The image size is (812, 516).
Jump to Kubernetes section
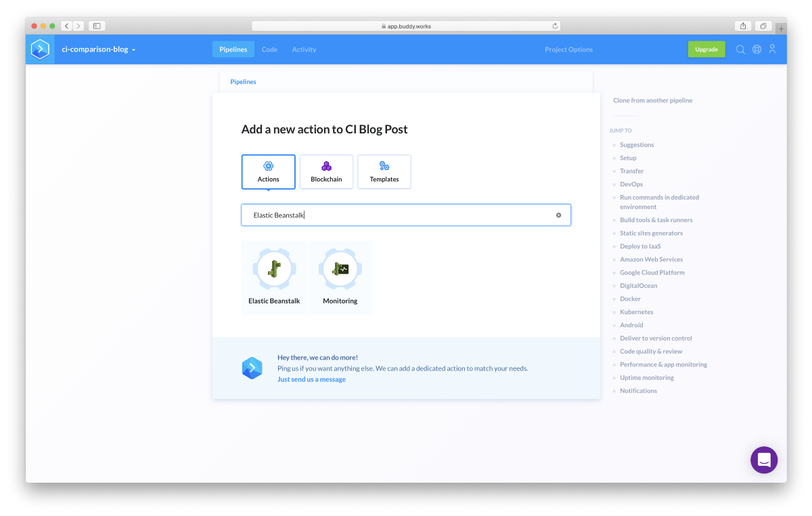coord(636,312)
